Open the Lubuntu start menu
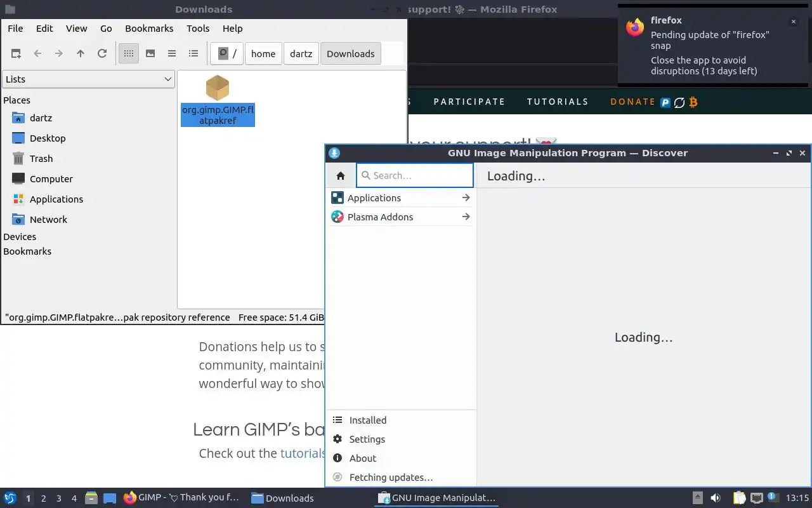812x508 pixels. click(10, 498)
